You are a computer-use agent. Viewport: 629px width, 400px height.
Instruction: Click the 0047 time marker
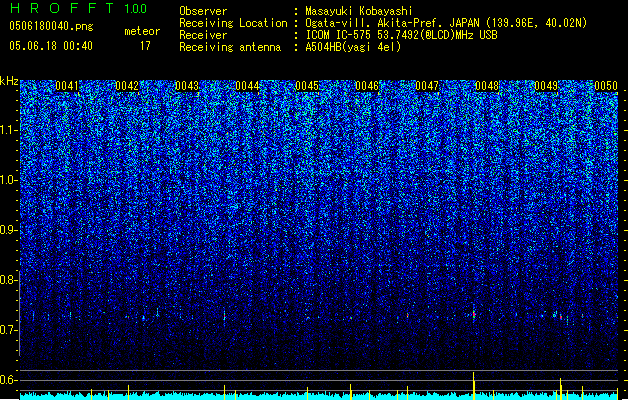(427, 86)
